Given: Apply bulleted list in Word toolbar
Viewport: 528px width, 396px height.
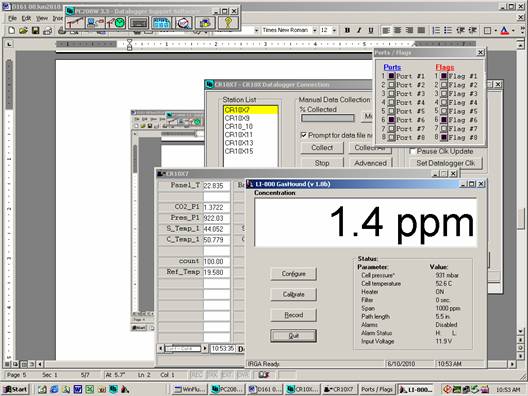Looking at the screenshot, I should (x=448, y=30).
